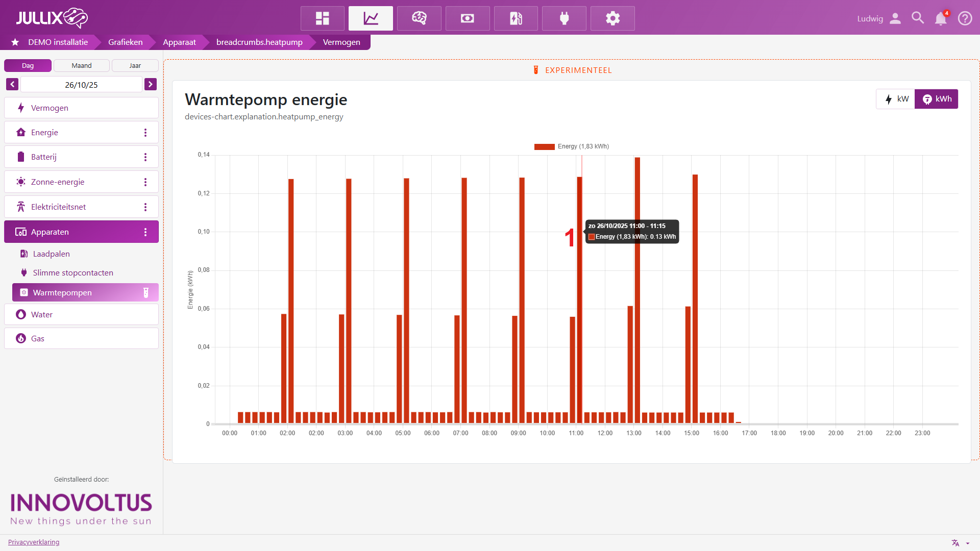Open the money/finance icon tab
Screen dimensions: 980x551
(x=467, y=18)
